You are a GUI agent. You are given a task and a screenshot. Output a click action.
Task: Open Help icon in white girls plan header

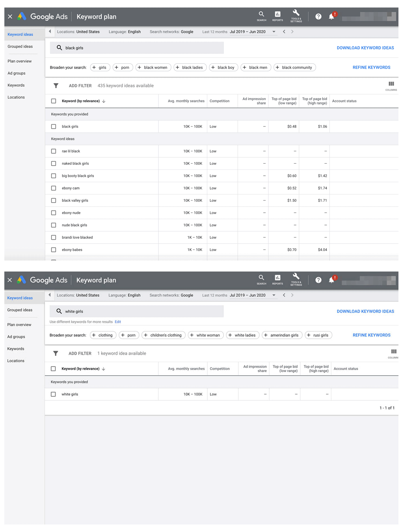tap(318, 280)
